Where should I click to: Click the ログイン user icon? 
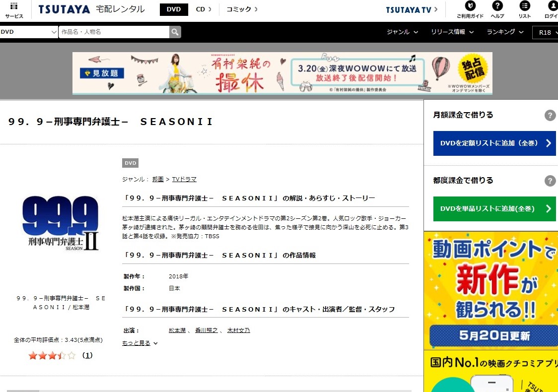pyautogui.click(x=552, y=6)
